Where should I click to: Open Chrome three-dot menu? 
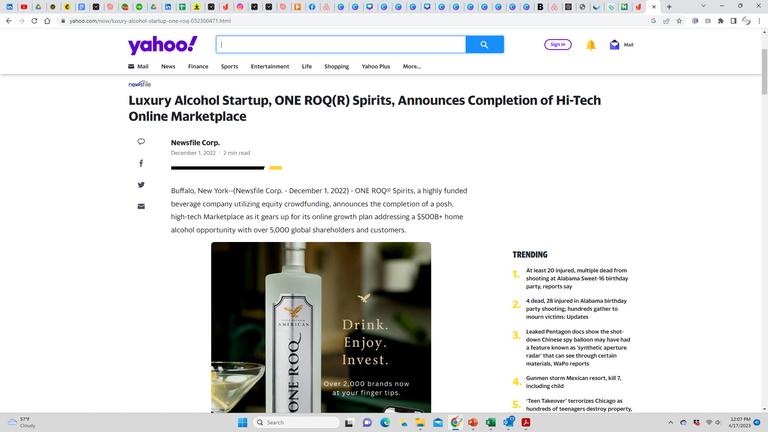(x=760, y=21)
